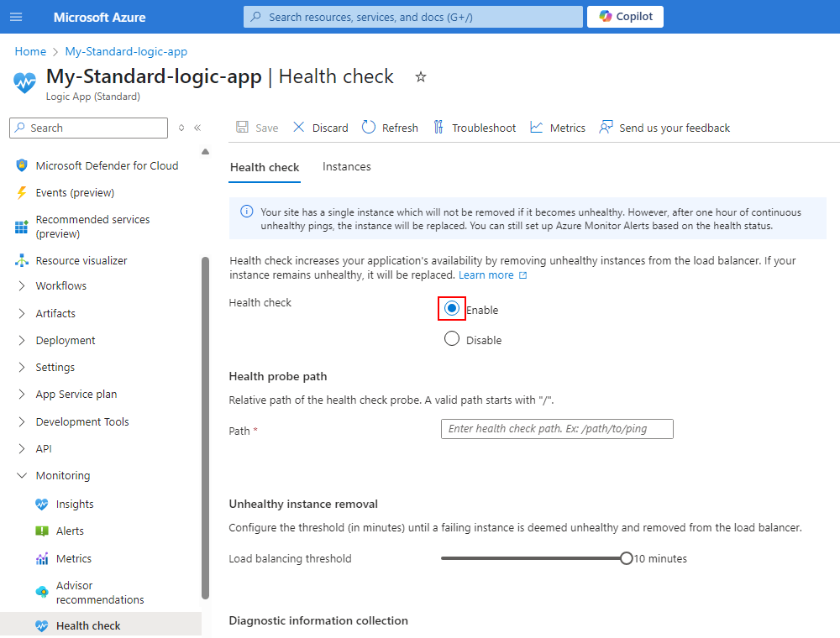The height and width of the screenshot is (638, 840).
Task: Switch to the Instances tab
Action: tap(347, 166)
